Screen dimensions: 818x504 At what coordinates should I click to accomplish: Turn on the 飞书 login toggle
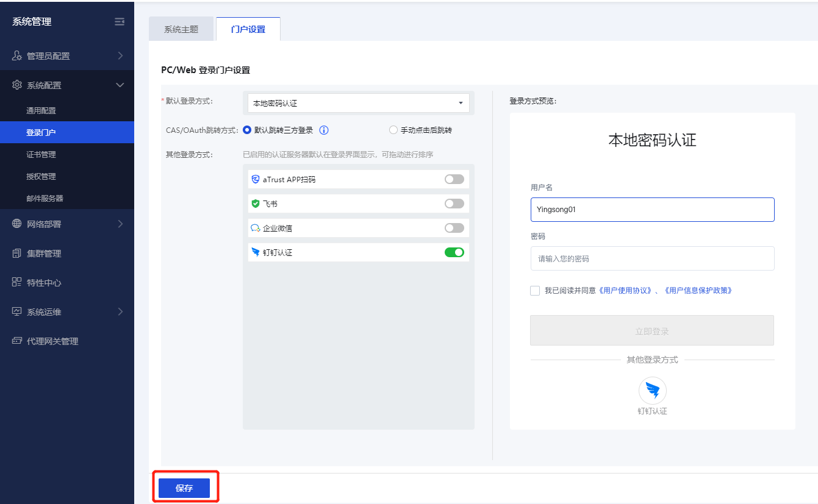point(454,204)
